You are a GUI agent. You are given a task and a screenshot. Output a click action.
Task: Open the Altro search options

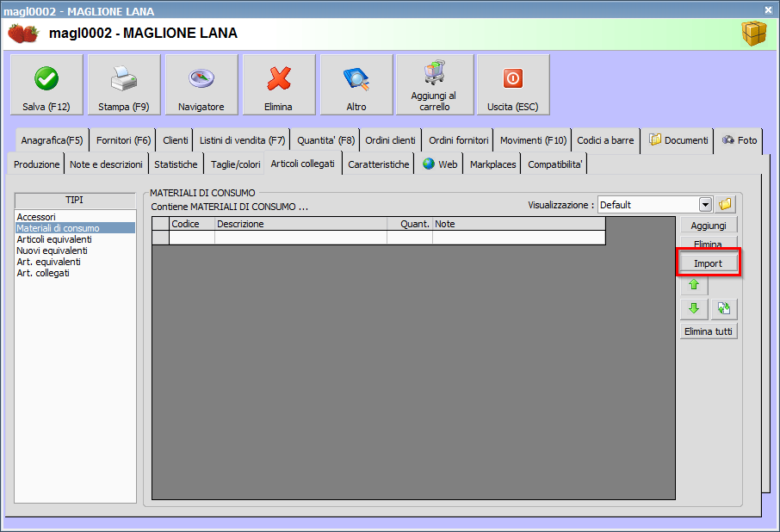[356, 84]
